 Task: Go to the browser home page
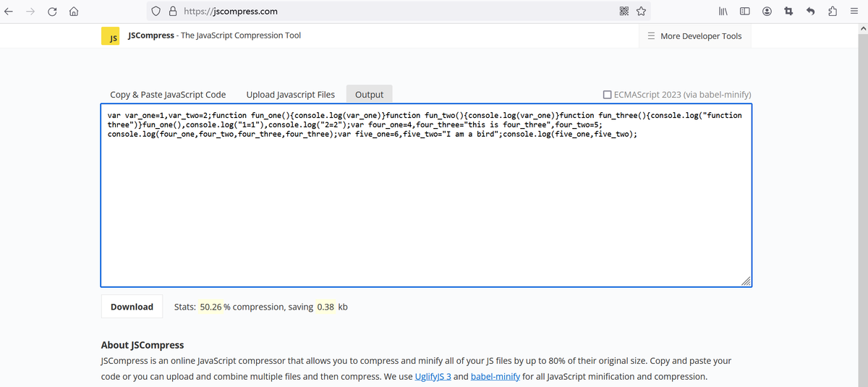(73, 11)
